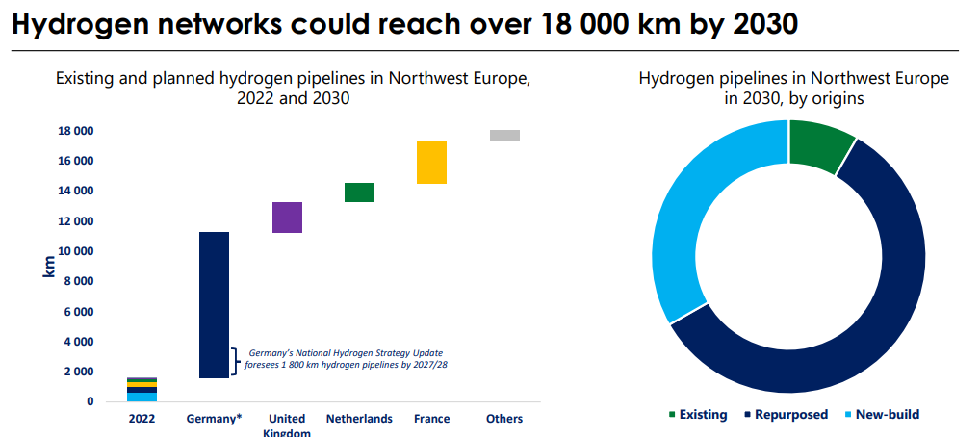Select the purple United Kingdom bar
Image resolution: width=980 pixels, height=437 pixels.
click(288, 218)
